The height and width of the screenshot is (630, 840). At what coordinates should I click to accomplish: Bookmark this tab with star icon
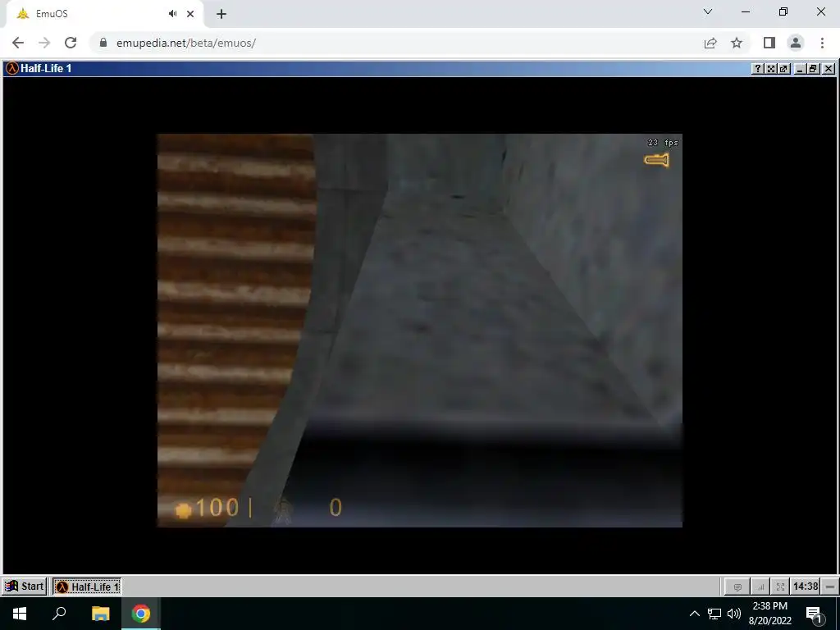click(737, 43)
